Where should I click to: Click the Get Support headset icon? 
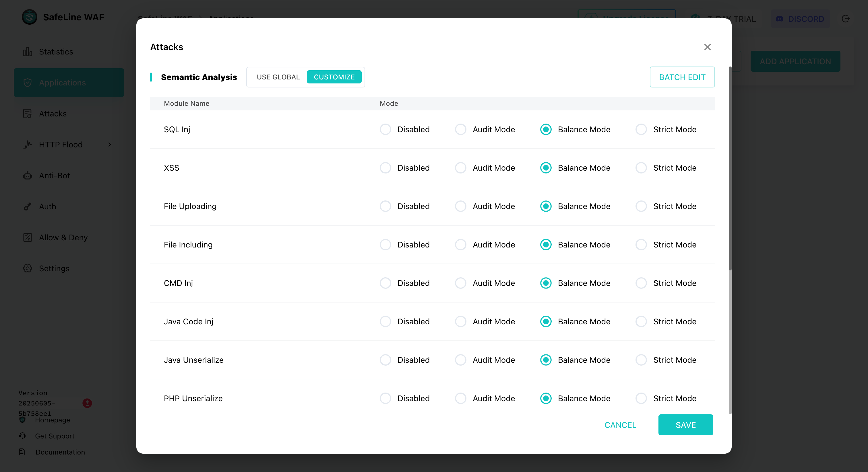[x=23, y=436]
